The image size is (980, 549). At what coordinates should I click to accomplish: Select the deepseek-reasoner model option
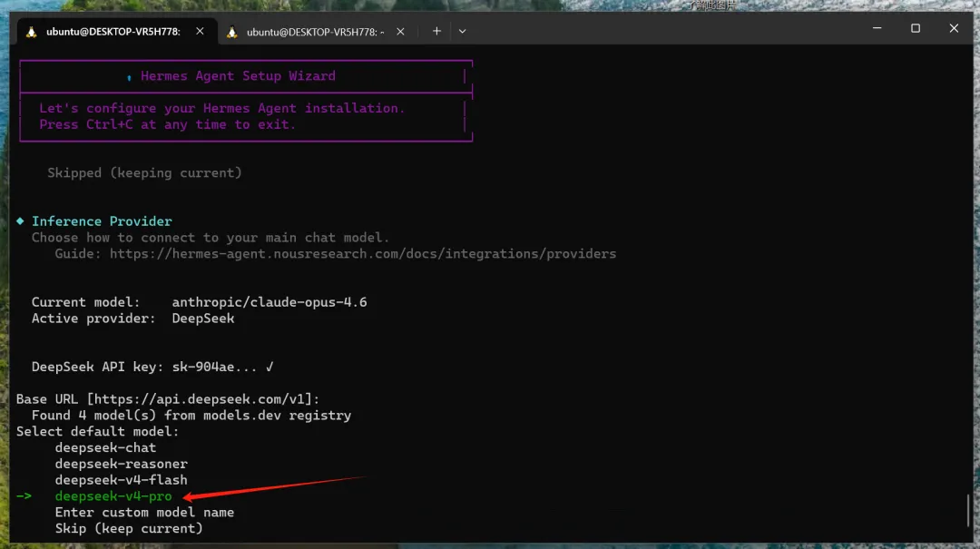(122, 464)
